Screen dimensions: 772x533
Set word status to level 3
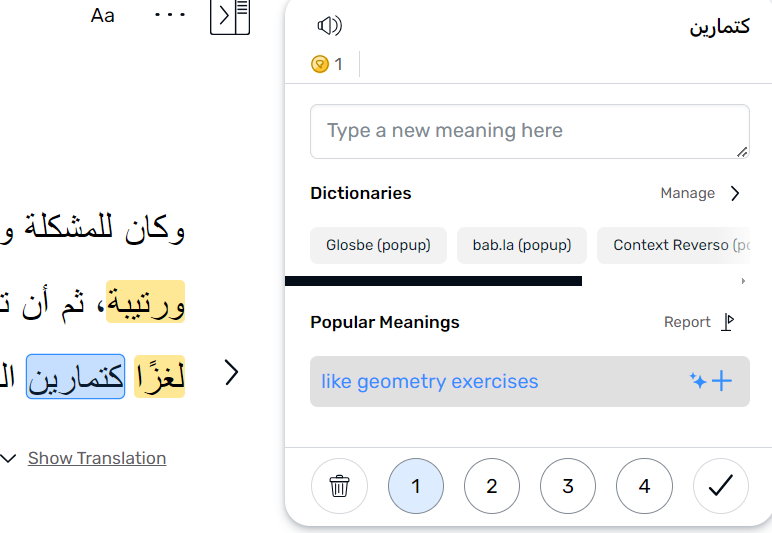568,486
